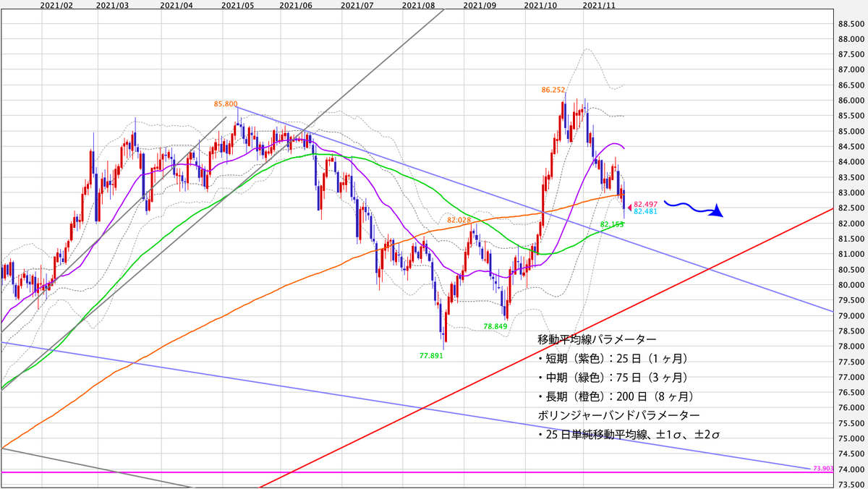The image size is (868, 489).
Task: Click the 2021/06 time axis label
Action: pos(295,5)
